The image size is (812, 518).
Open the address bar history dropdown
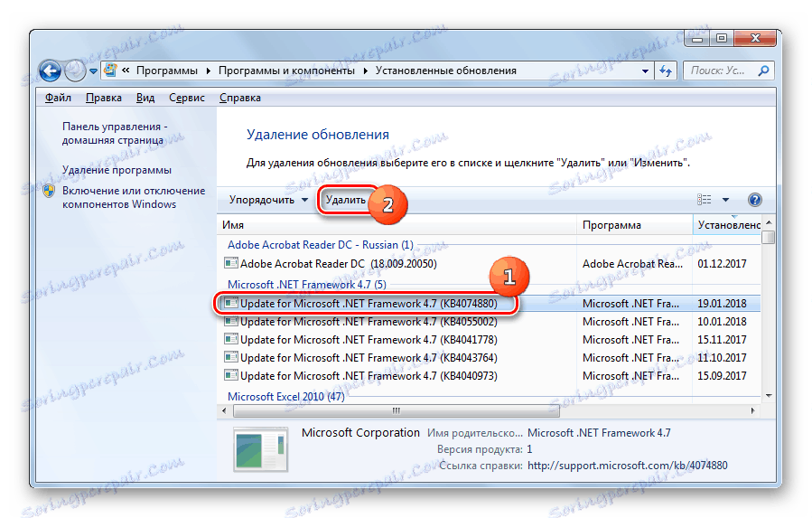tap(645, 71)
